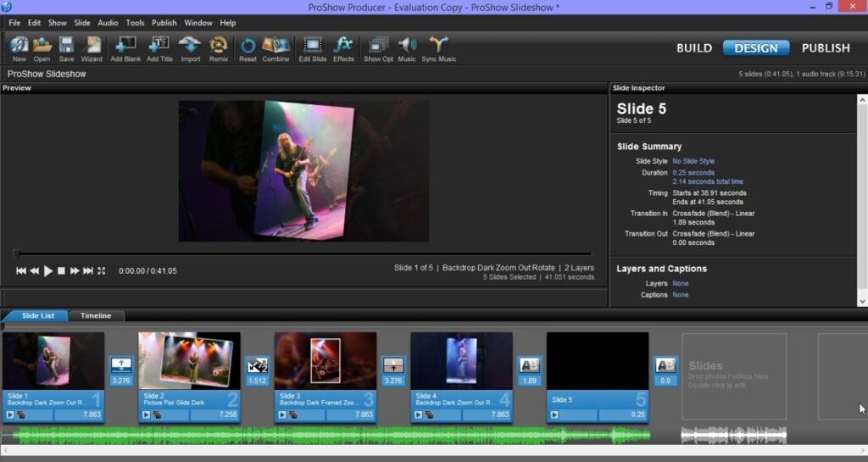
Task: Open the Window menu
Action: 198,23
